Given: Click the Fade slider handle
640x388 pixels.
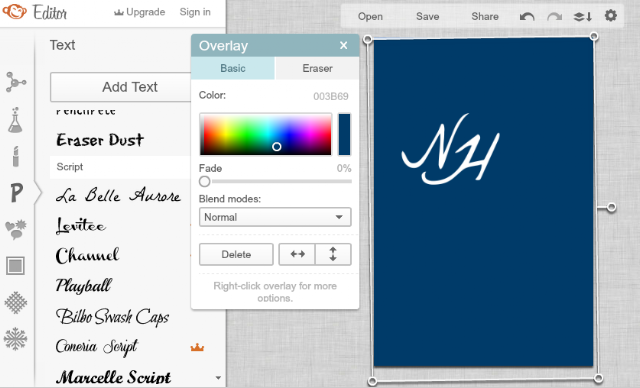Looking at the screenshot, I should tap(204, 181).
